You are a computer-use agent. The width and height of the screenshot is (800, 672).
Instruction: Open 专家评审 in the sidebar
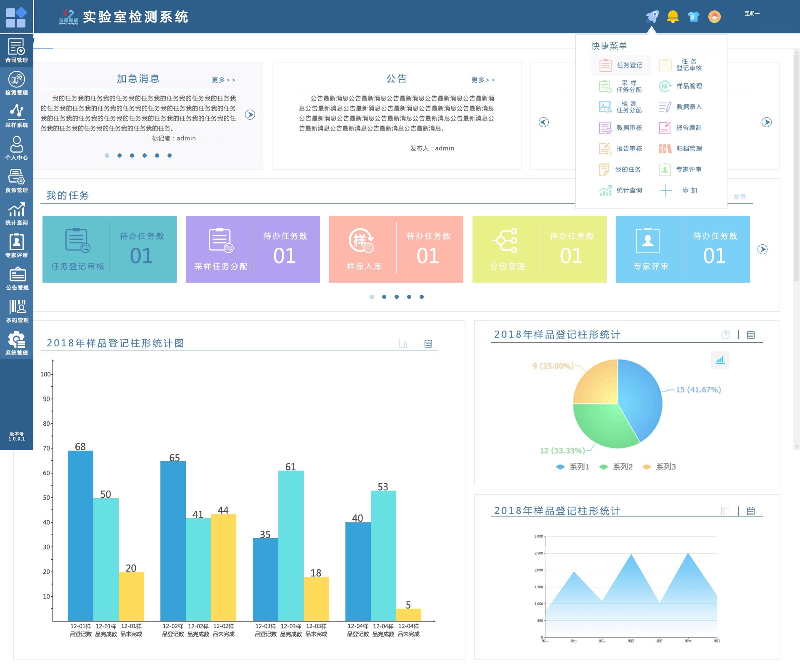(17, 246)
